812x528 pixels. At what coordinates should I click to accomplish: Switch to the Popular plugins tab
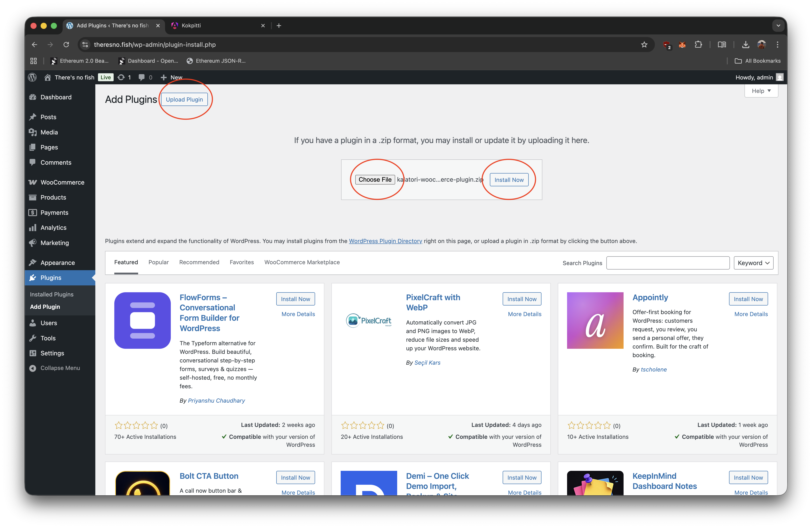pyautogui.click(x=158, y=262)
